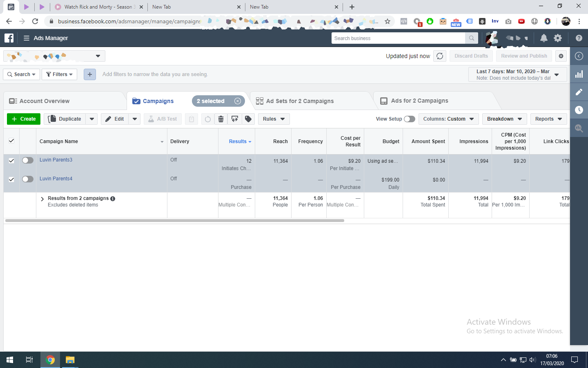Open the Luvin Parents3 campaign link
588x368 pixels.
tap(56, 160)
